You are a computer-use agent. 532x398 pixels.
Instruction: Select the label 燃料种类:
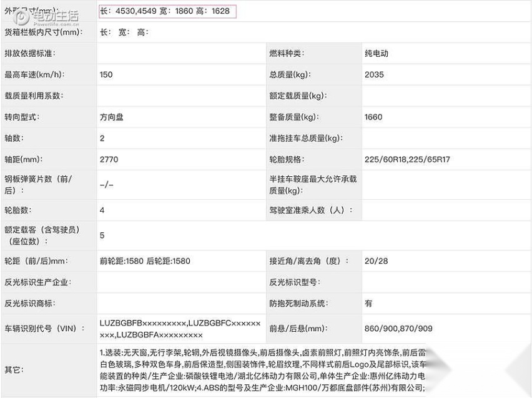click(x=287, y=53)
